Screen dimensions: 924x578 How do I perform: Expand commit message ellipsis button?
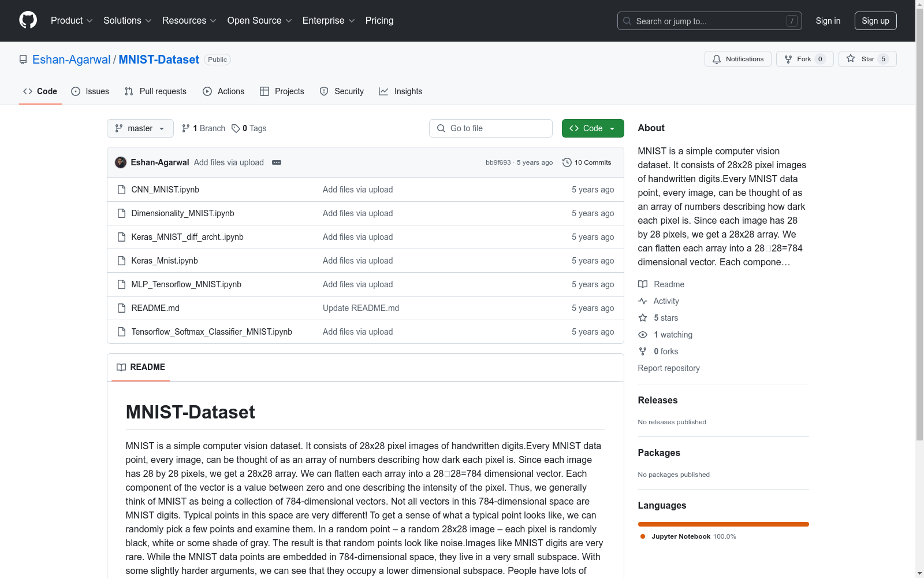tap(277, 162)
